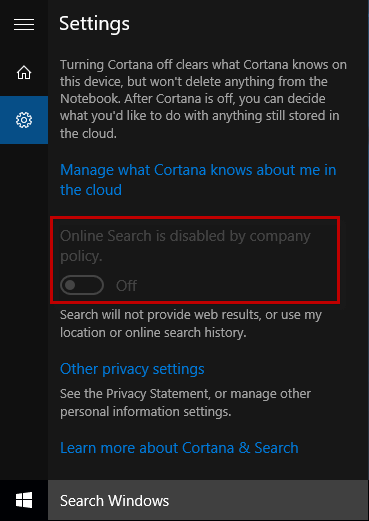The height and width of the screenshot is (521, 369).
Task: Go to Cortana Home via house icon
Action: tap(24, 72)
